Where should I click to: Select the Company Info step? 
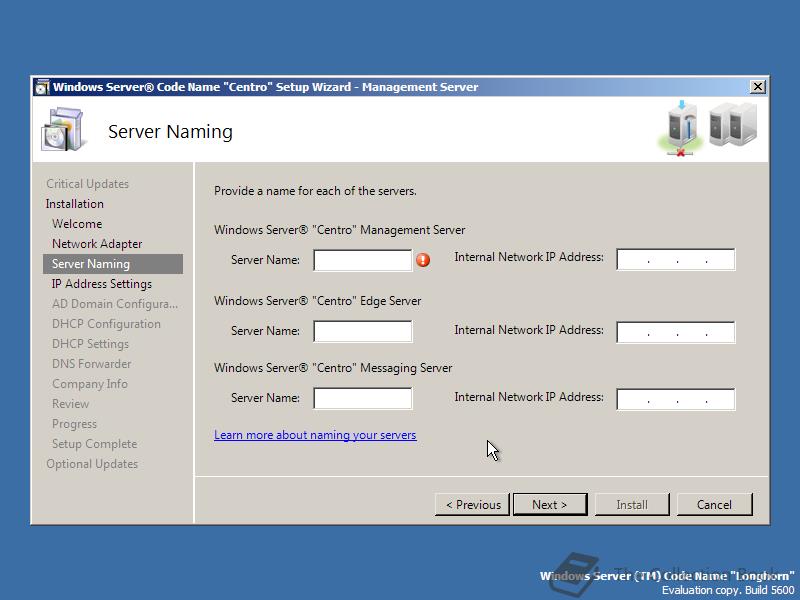tap(90, 384)
